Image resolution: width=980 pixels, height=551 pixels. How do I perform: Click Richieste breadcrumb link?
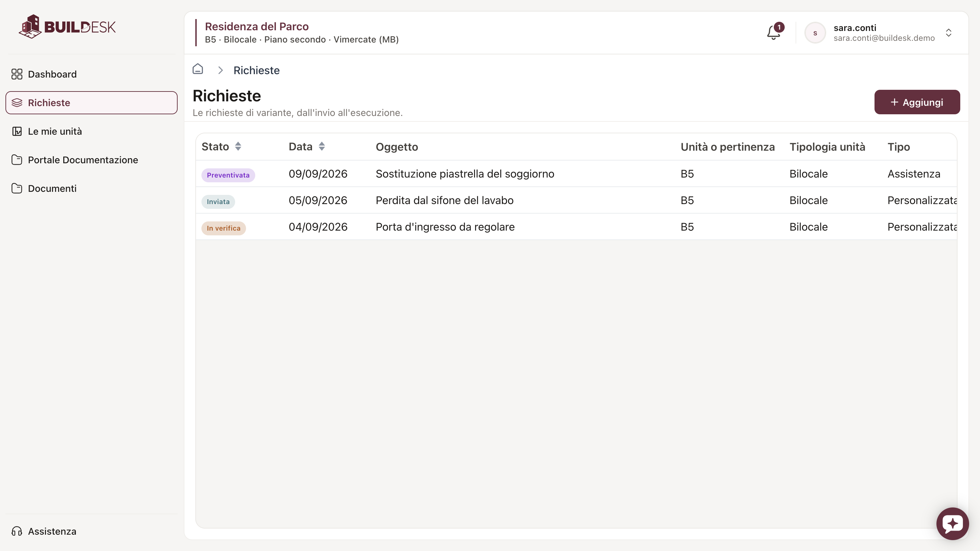[x=257, y=70]
